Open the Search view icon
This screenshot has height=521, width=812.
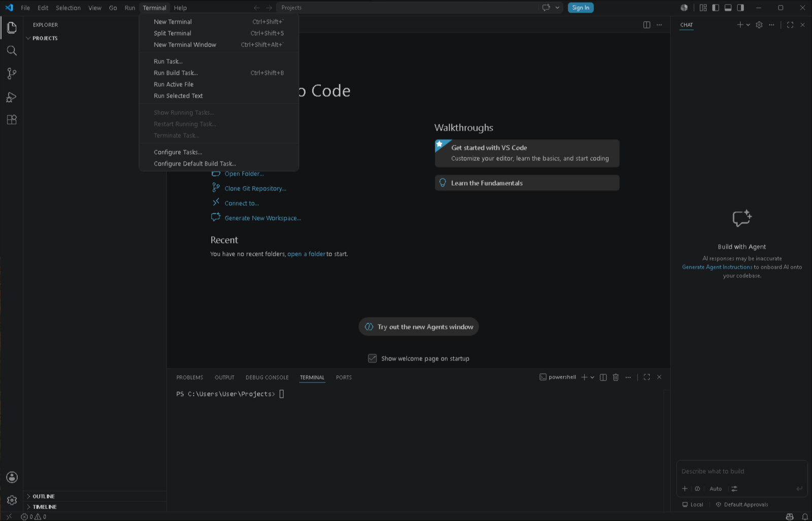(12, 51)
